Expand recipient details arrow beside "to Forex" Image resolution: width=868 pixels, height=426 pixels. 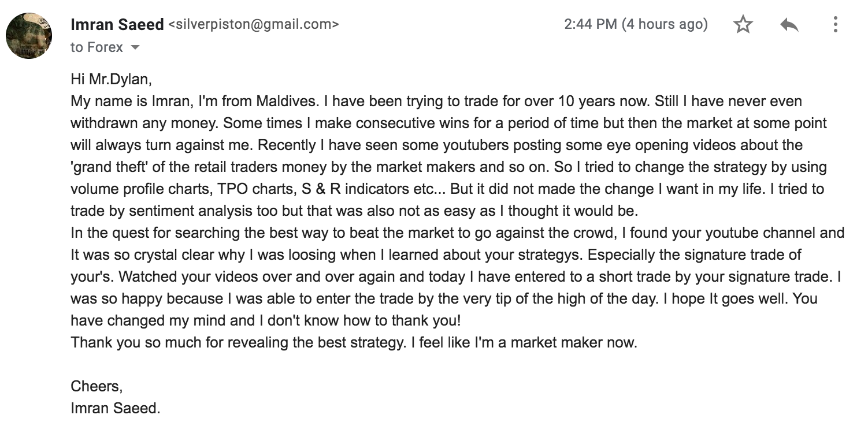point(135,47)
